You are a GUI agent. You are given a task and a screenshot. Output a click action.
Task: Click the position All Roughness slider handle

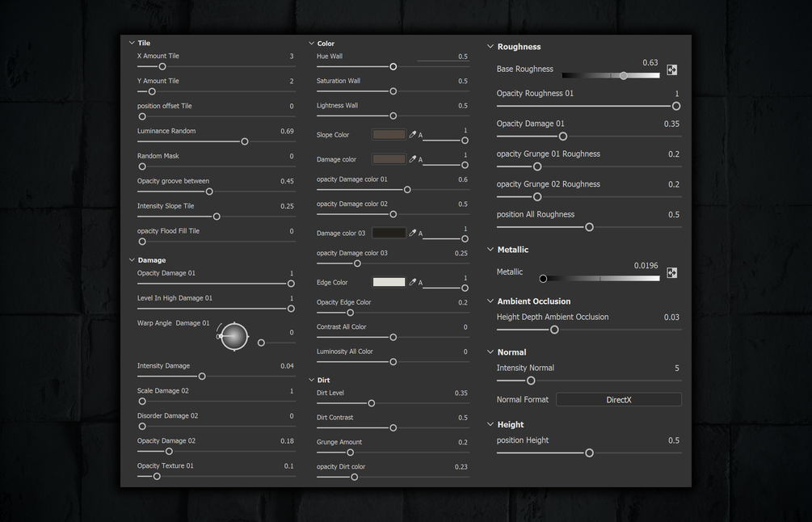click(x=589, y=227)
